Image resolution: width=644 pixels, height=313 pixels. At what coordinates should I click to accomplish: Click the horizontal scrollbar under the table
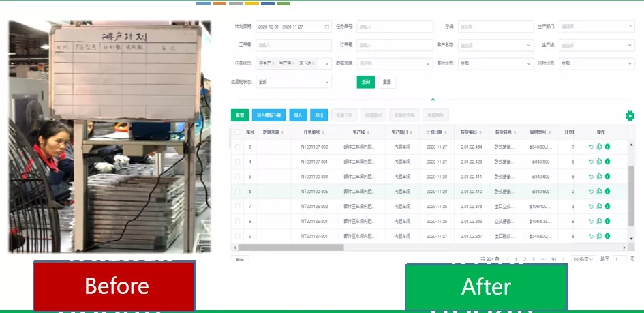point(291,248)
